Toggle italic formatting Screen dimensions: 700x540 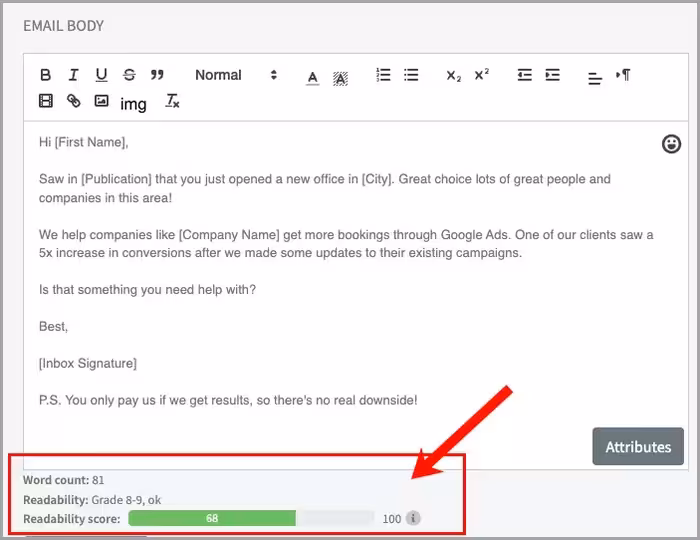coord(73,75)
